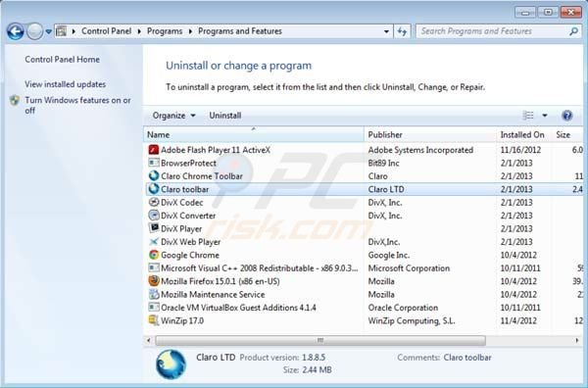Select the DivX Player name
The height and width of the screenshot is (388, 588).
pos(181,228)
